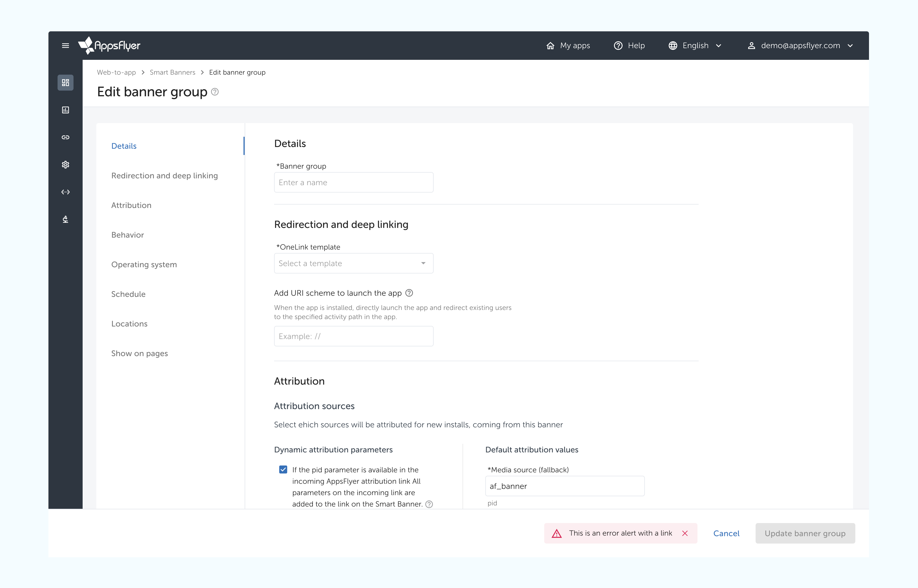
Task: Select the Schedule section in the side navigation
Action: [128, 294]
